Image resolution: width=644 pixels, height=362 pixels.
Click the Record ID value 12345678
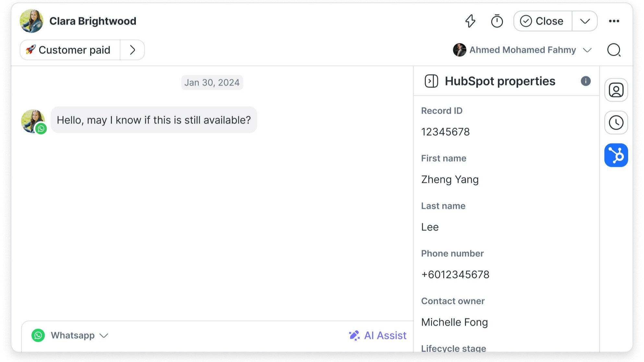[x=445, y=132]
